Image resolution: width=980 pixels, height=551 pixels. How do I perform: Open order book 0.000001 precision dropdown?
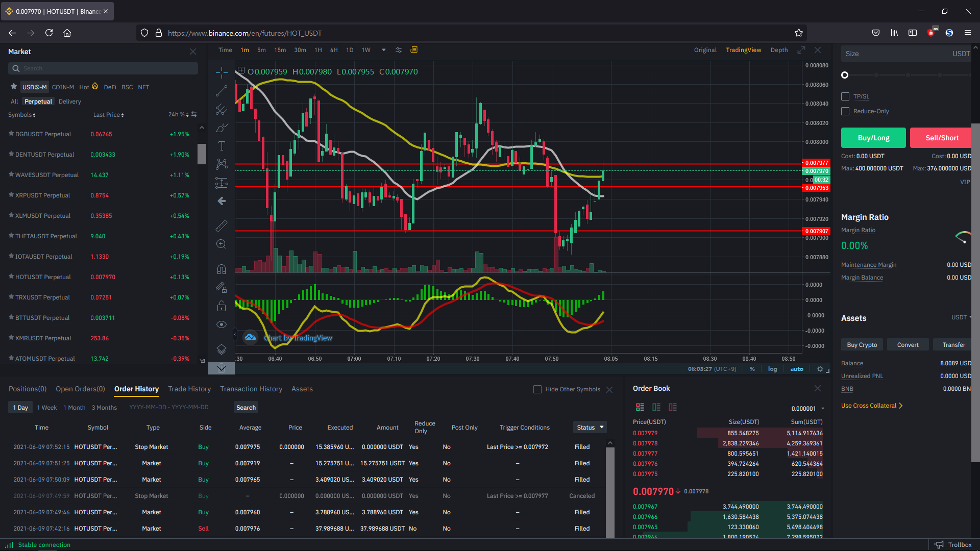point(807,409)
